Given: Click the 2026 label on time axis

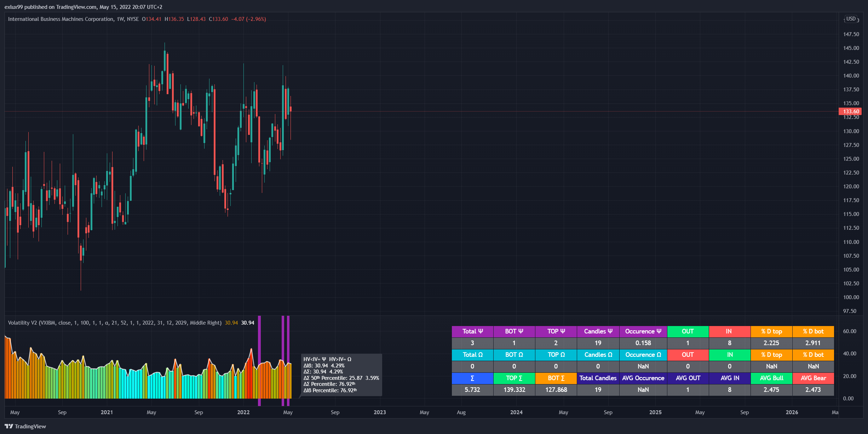Looking at the screenshot, I should 792,412.
